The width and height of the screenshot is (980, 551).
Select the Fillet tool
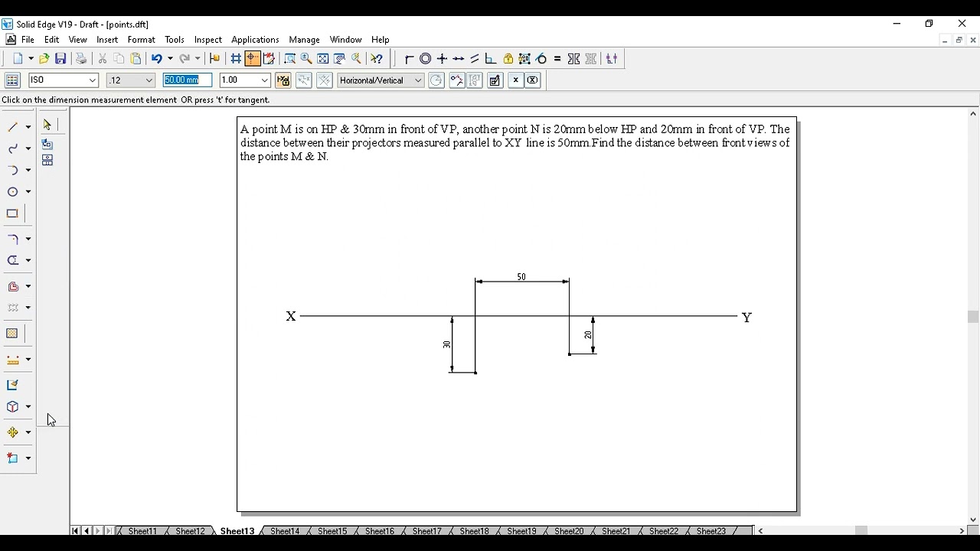click(x=13, y=240)
